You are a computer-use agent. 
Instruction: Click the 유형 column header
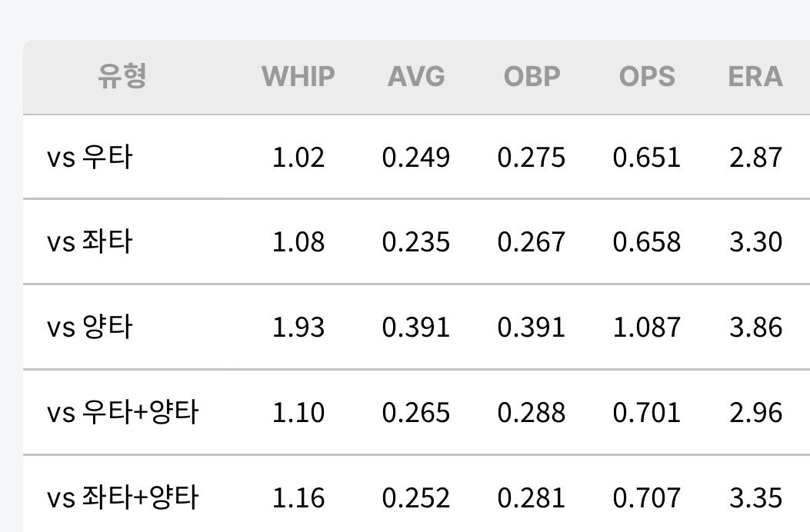(x=122, y=76)
